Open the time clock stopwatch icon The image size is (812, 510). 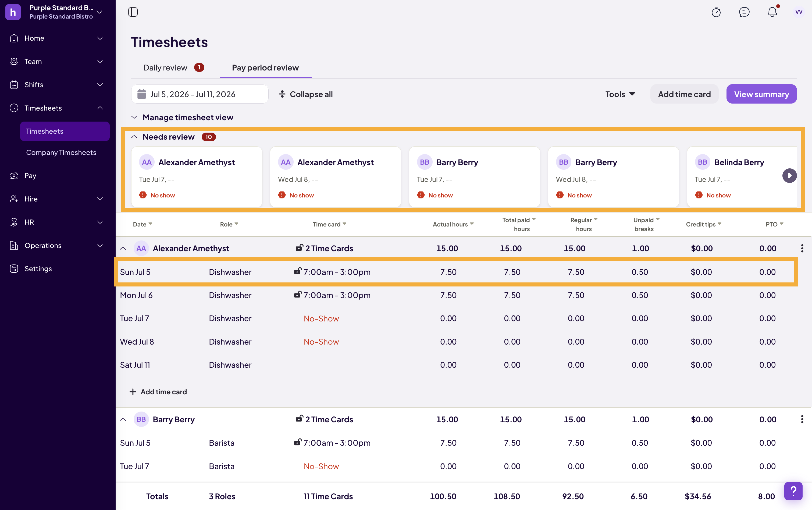point(716,12)
